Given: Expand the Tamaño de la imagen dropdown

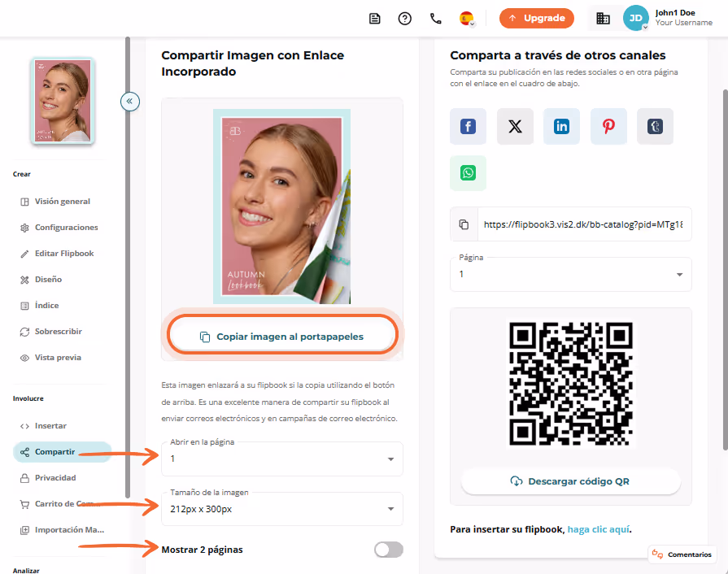Looking at the screenshot, I should pyautogui.click(x=281, y=509).
